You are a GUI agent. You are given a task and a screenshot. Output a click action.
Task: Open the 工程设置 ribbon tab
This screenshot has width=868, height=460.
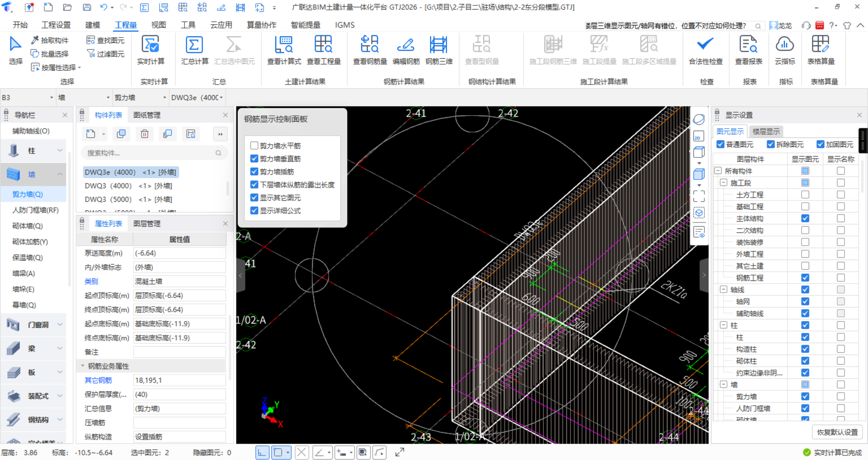pyautogui.click(x=56, y=25)
